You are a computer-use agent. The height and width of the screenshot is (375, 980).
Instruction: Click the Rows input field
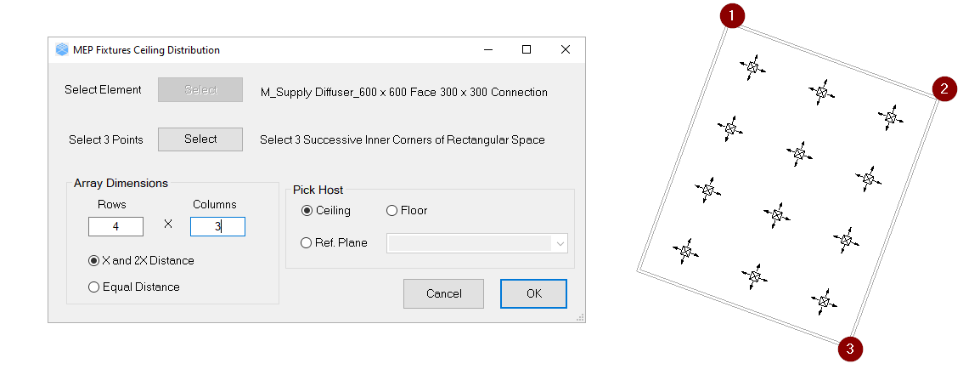coord(117,227)
